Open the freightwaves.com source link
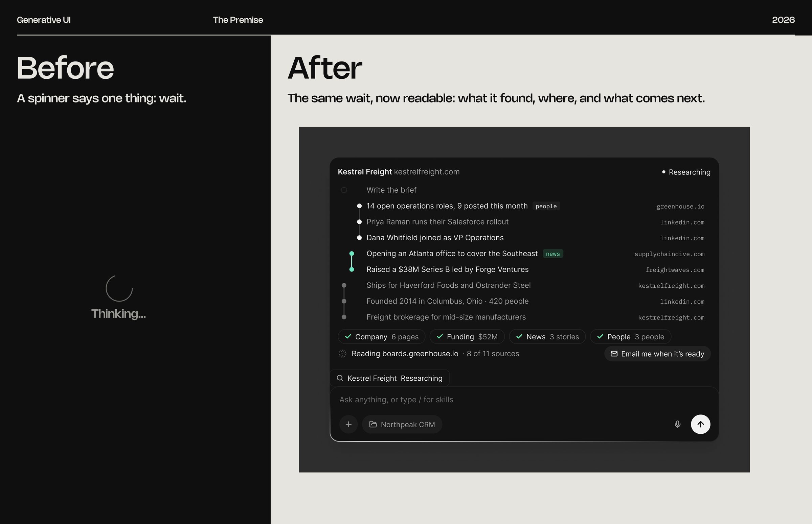 675,270
